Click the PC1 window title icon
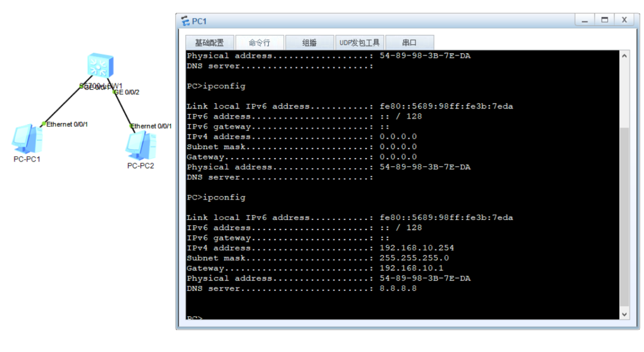Image resolution: width=644 pixels, height=352 pixels. [x=186, y=21]
